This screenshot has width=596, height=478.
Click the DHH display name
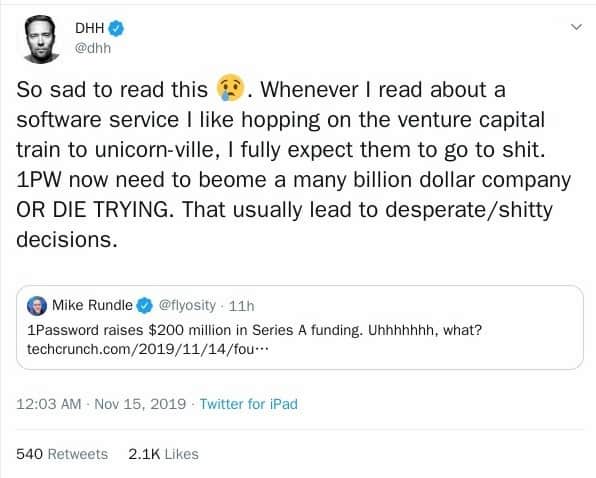pyautogui.click(x=89, y=28)
